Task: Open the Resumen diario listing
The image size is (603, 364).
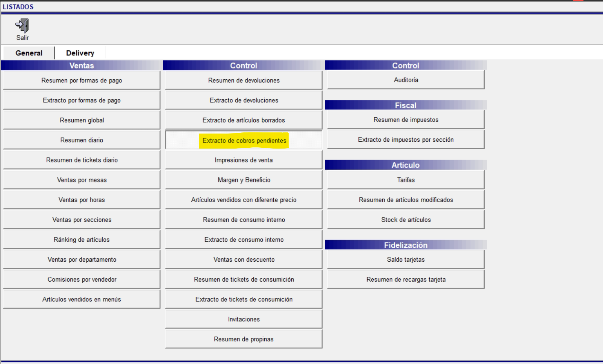Action: click(x=82, y=140)
